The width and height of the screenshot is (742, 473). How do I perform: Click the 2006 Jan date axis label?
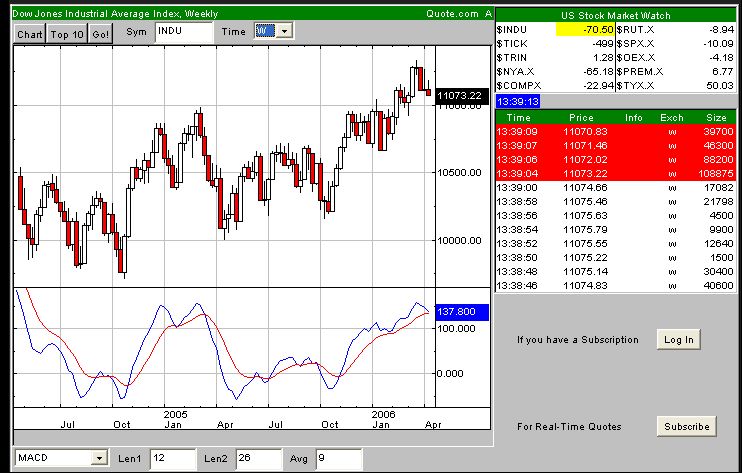click(x=382, y=420)
